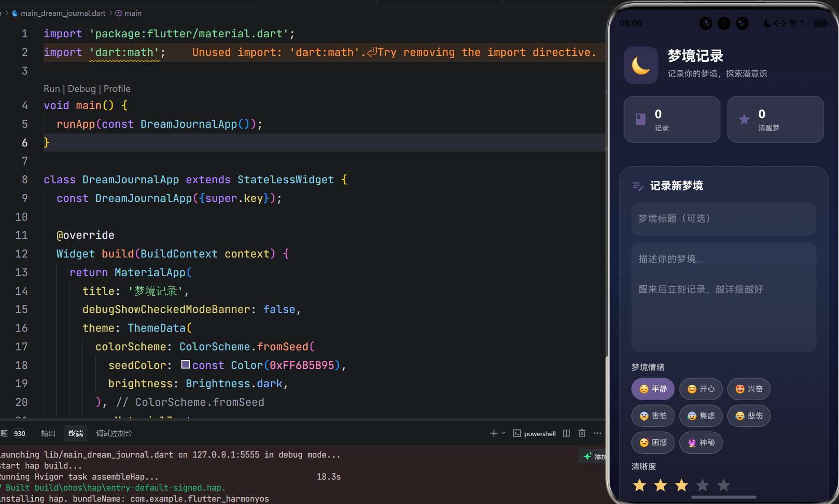839x504 pixels.
Task: Open terminal panel more actions ellipsis
Action: click(x=597, y=433)
